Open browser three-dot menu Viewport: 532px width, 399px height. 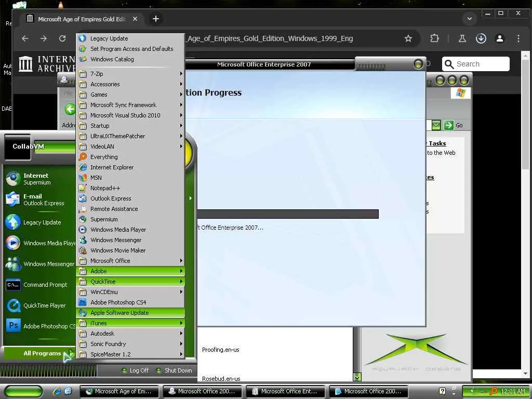518,38
